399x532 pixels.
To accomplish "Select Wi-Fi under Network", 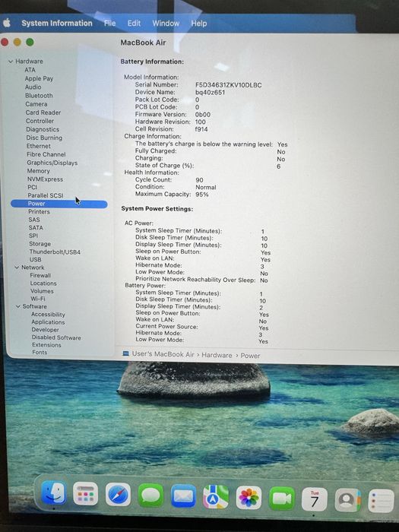I will pos(38,299).
